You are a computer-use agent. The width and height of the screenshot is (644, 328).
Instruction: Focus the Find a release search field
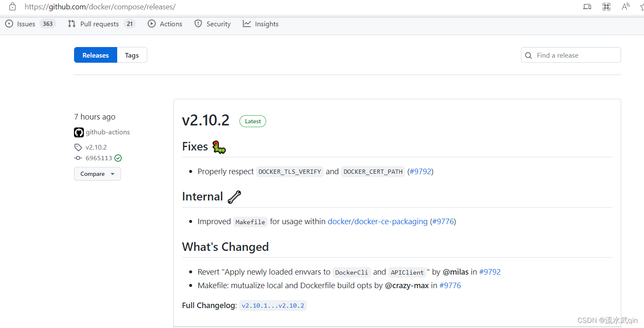click(571, 55)
